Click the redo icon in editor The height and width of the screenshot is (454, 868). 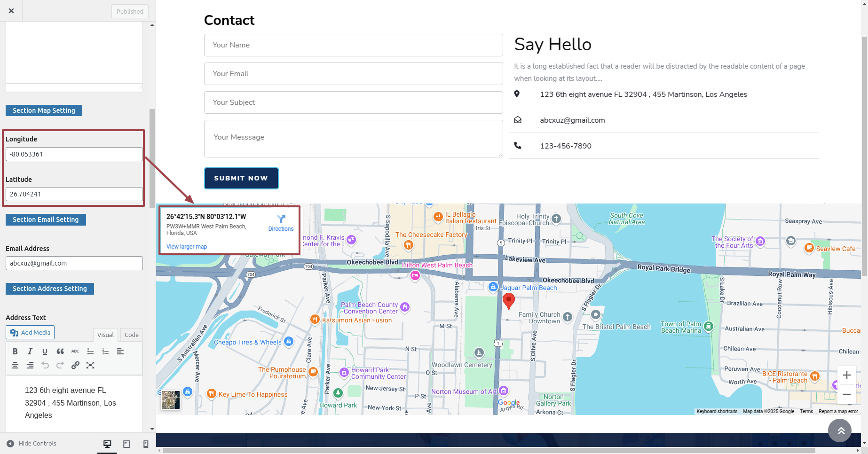tap(60, 365)
